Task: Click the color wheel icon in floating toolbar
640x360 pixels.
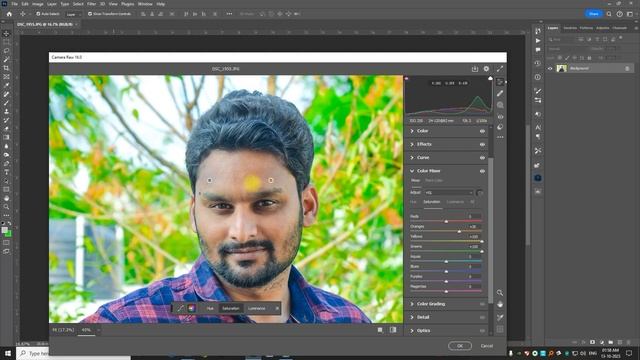Action: coord(191,308)
